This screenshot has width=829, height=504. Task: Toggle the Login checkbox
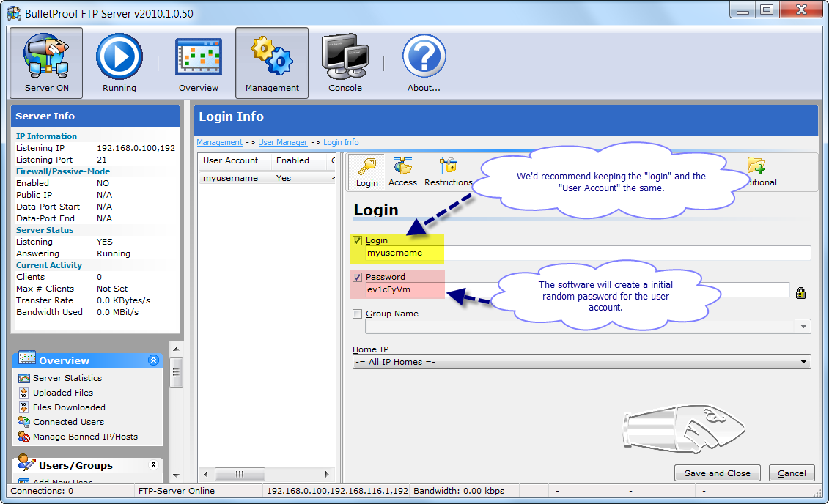pos(358,241)
